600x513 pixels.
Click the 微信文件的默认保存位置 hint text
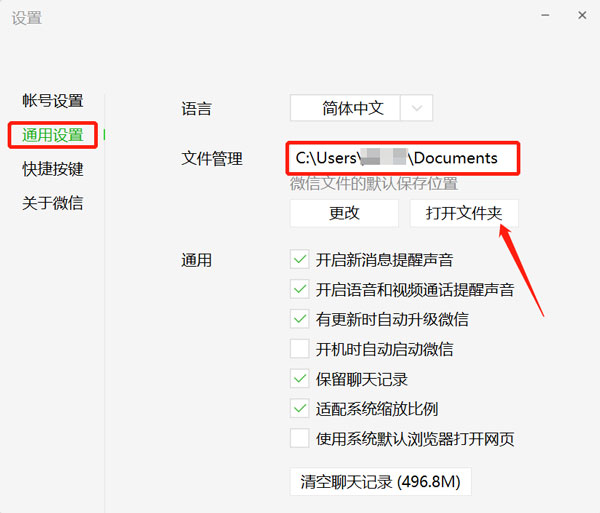(x=374, y=184)
